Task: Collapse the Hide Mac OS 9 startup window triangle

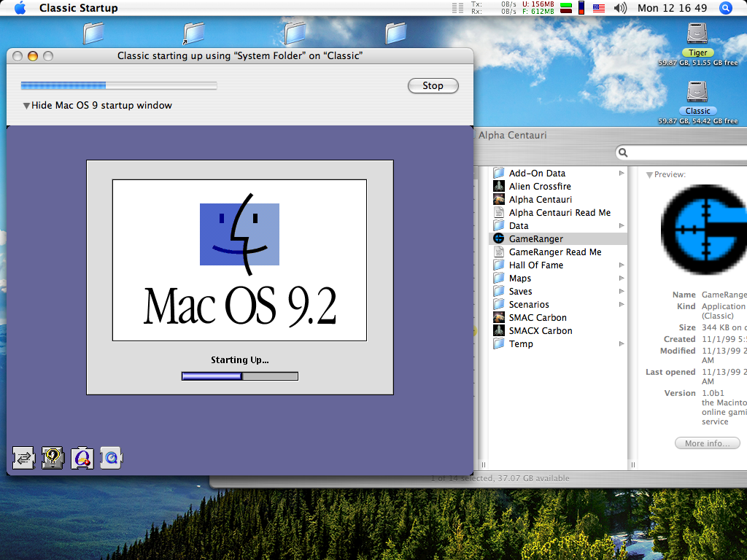Action: coord(26,106)
